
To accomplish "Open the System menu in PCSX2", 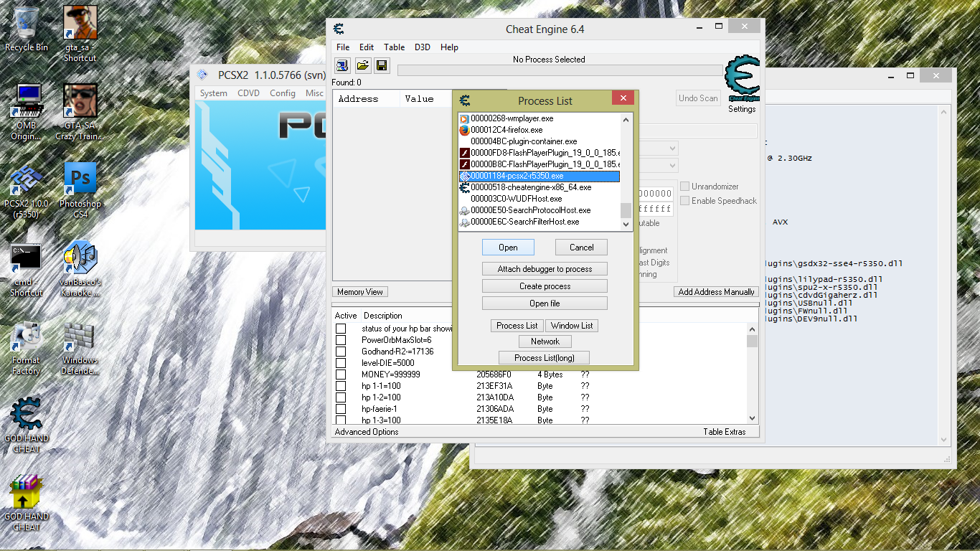I will coord(214,93).
